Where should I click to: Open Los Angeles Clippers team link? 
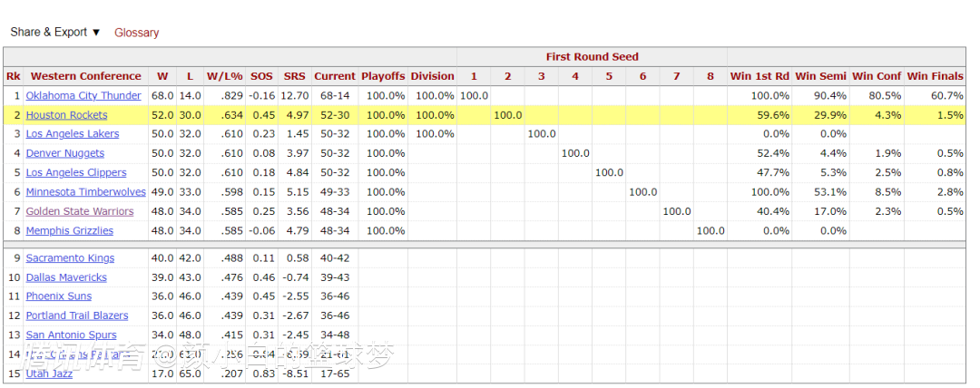click(76, 172)
